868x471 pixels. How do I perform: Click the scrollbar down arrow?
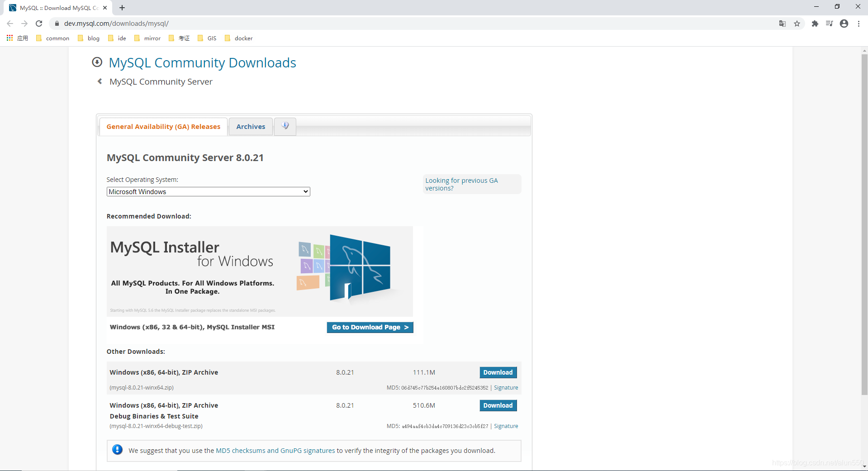tap(864, 466)
